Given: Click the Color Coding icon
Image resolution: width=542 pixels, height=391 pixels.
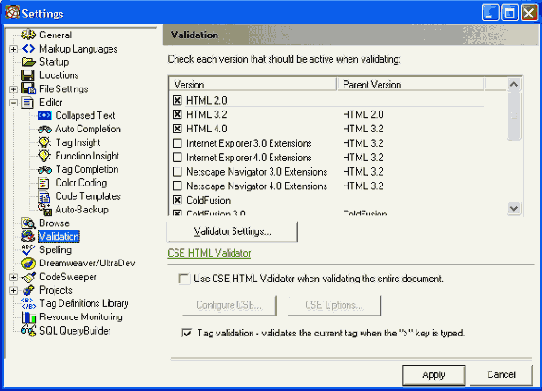Looking at the screenshot, I should point(44,183).
